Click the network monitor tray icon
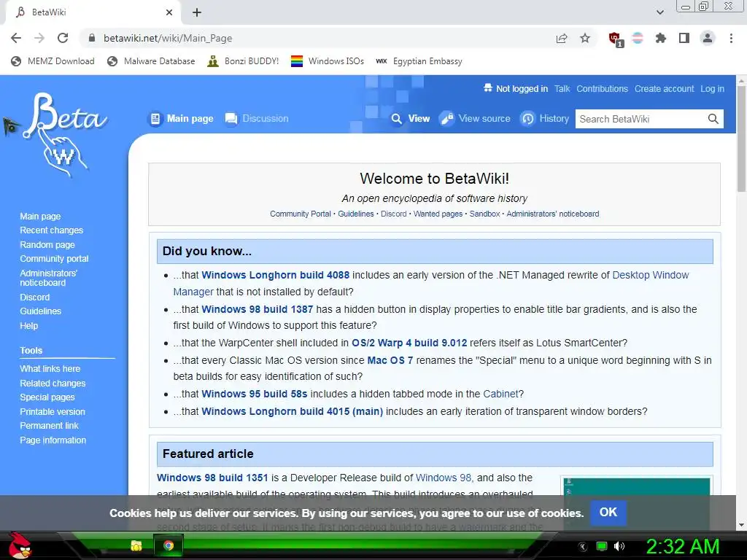The height and width of the screenshot is (560, 747). click(602, 546)
